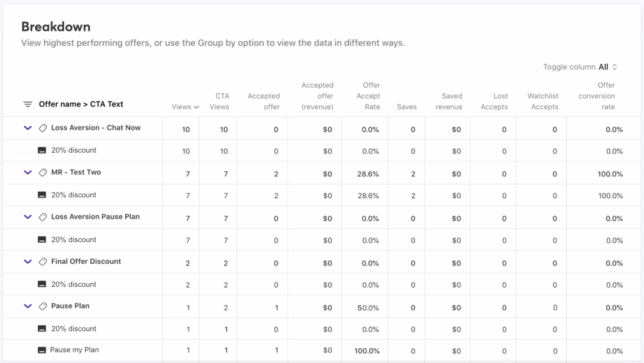Click the card icon beside Pause my Plan
This screenshot has width=644, height=363.
click(x=42, y=350)
